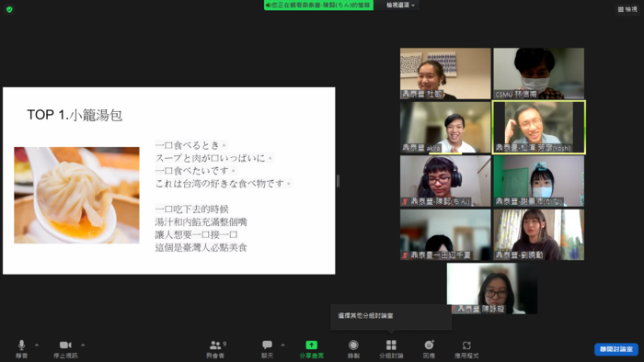
Task: Select the highlighted Yoshi participant video tile
Action: click(x=539, y=127)
